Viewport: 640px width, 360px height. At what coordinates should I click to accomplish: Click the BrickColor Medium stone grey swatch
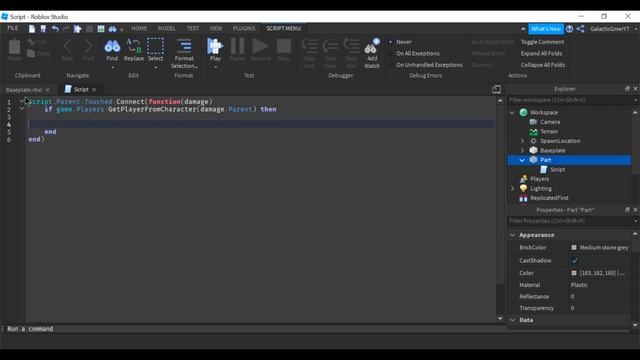pyautogui.click(x=574, y=247)
